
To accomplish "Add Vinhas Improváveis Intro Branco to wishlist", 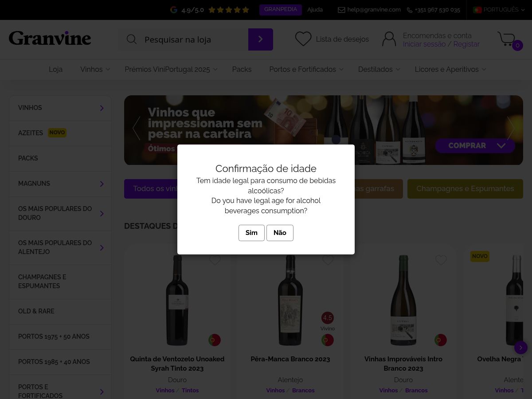I will pyautogui.click(x=441, y=261).
